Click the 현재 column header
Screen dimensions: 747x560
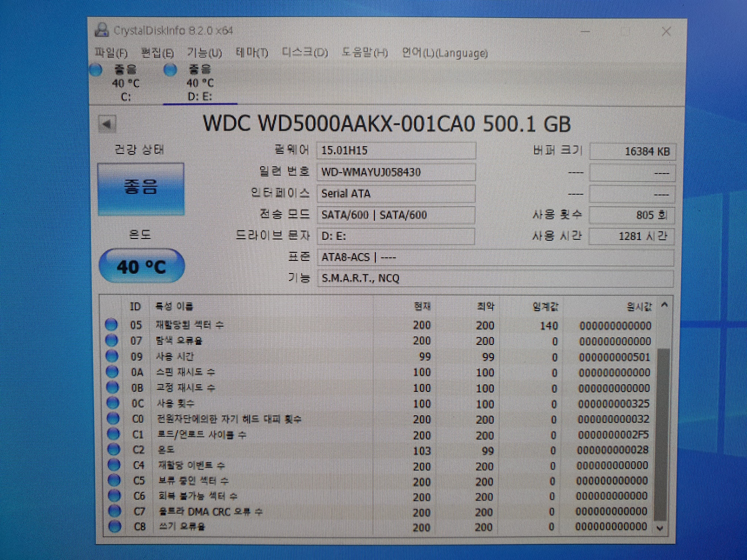[x=422, y=306]
